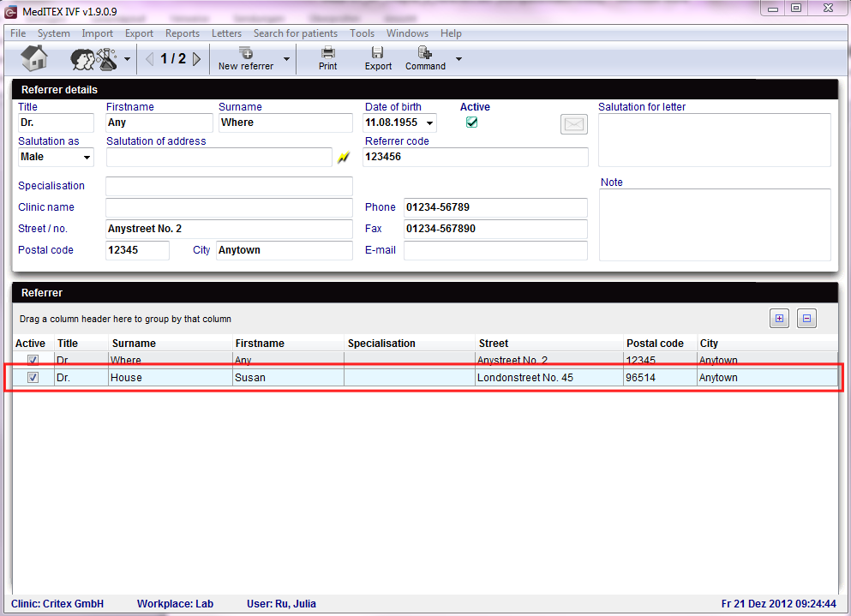The image size is (851, 616).
Task: Collapse all groups with minus button
Action: pyautogui.click(x=806, y=319)
